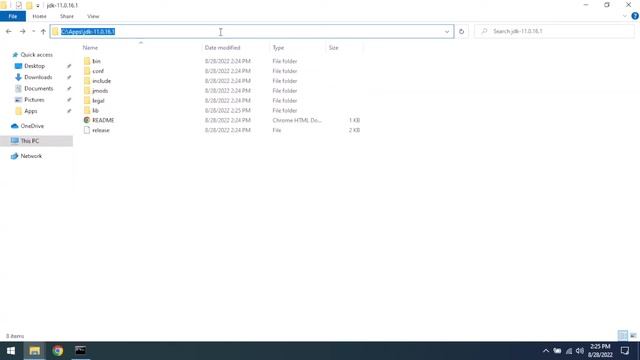Sort by the Name column header
The width and height of the screenshot is (640, 360).
90,48
